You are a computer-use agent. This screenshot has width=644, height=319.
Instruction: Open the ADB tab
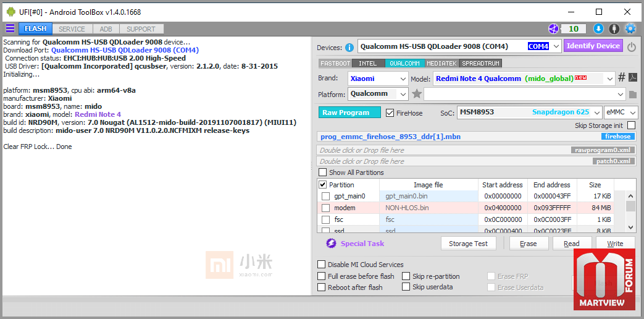tap(106, 29)
